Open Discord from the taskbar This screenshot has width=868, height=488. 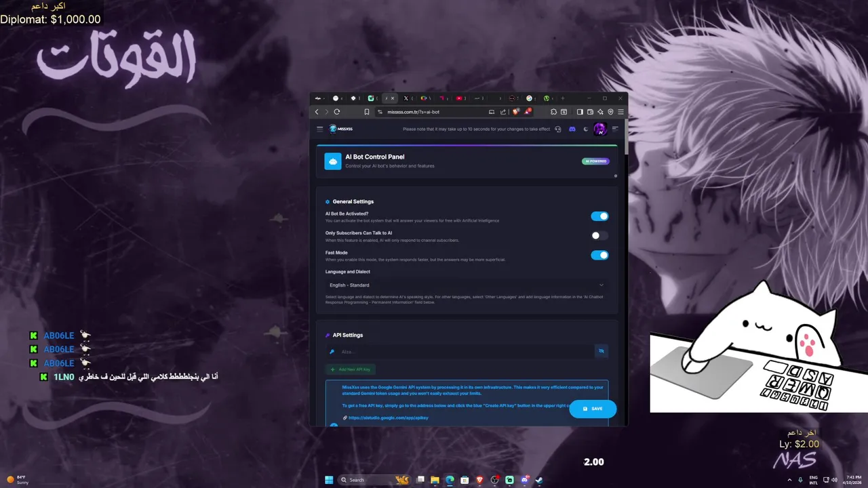pos(526,480)
